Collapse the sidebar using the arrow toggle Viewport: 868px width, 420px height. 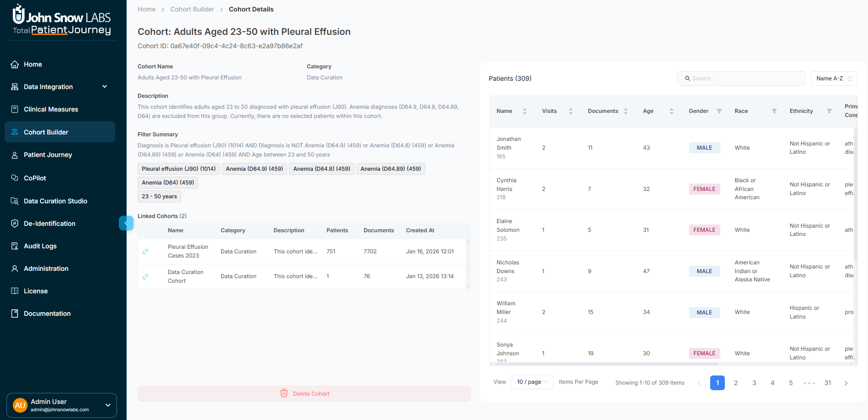(126, 223)
